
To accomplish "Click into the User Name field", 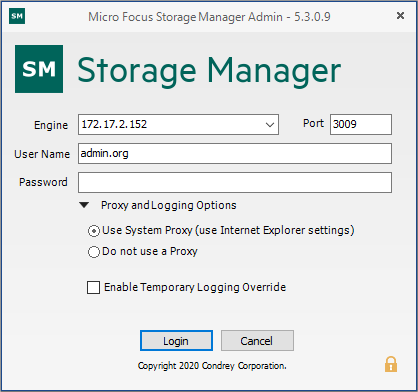I will click(x=235, y=153).
